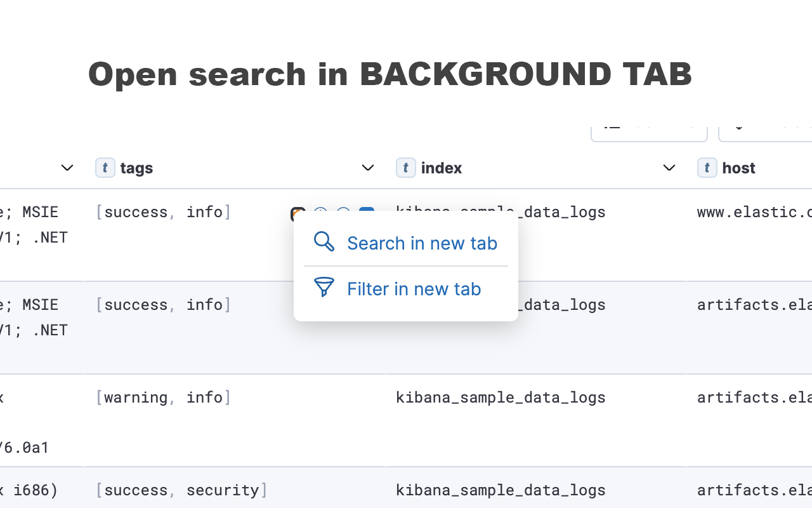Click kibana_sample_data_logs in the security row
This screenshot has width=812, height=508.
click(x=501, y=490)
